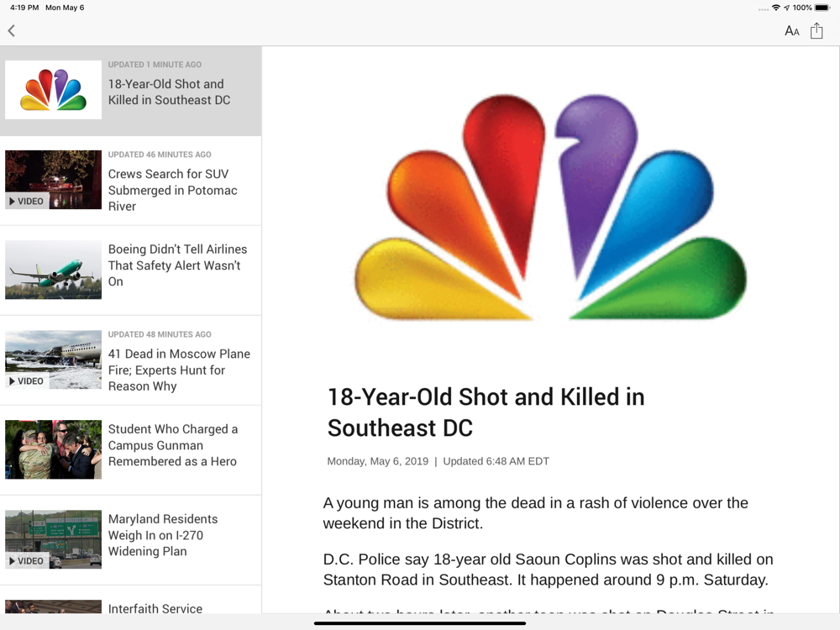Open NBC logo thumbnail for 18-Year-Old story
This screenshot has width=840, height=630.
point(53,90)
